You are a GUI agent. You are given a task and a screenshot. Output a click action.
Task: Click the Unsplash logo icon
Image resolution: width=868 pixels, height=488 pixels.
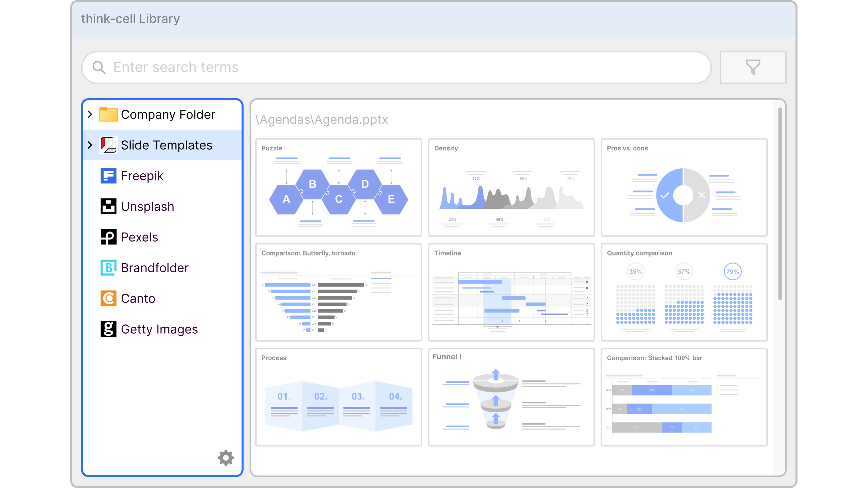(108, 206)
